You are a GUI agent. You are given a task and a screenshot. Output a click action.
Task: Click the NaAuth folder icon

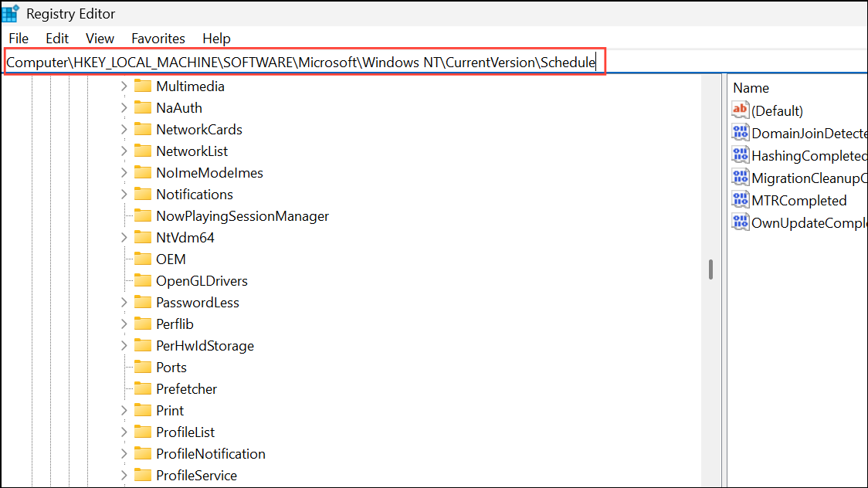pos(143,107)
